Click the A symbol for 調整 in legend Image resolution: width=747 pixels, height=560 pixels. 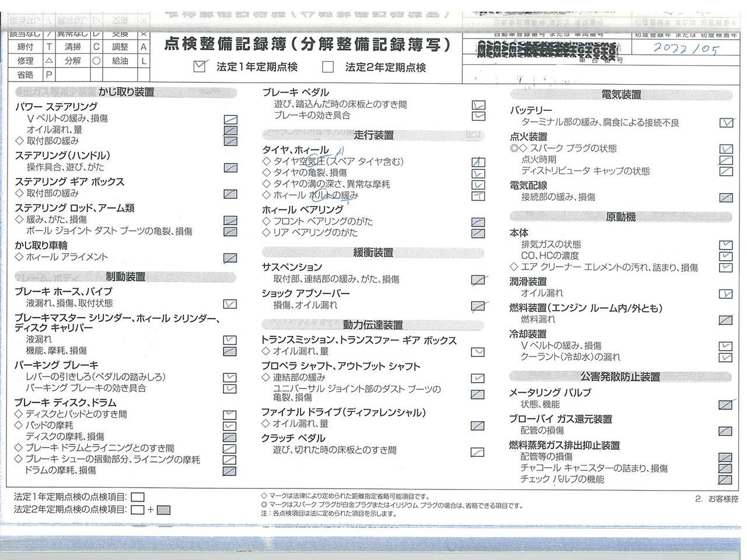pos(143,47)
